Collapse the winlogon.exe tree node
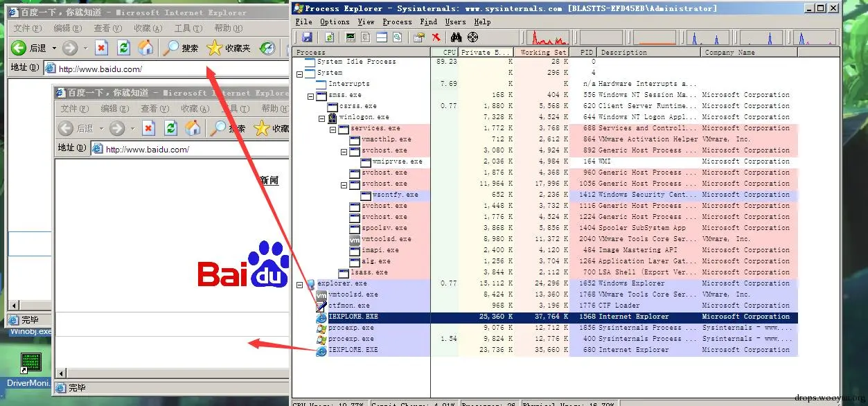Viewport: 868px width, 406px height. [322, 118]
